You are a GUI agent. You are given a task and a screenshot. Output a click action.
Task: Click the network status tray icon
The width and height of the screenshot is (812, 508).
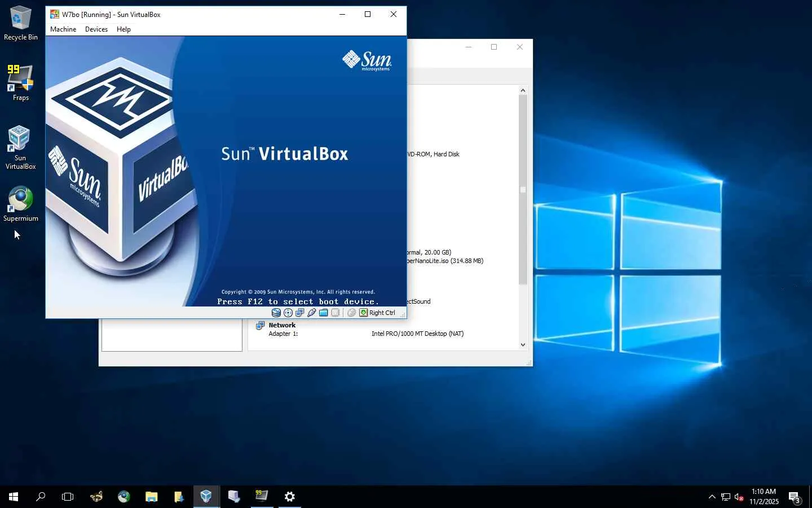click(726, 497)
